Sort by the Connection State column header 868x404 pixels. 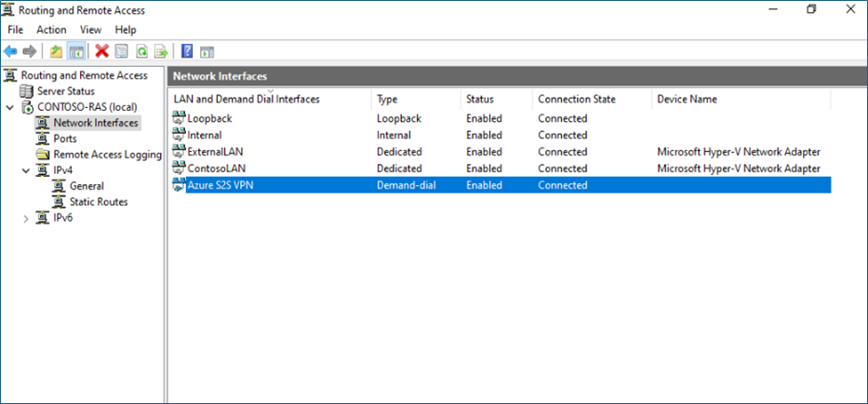click(576, 99)
